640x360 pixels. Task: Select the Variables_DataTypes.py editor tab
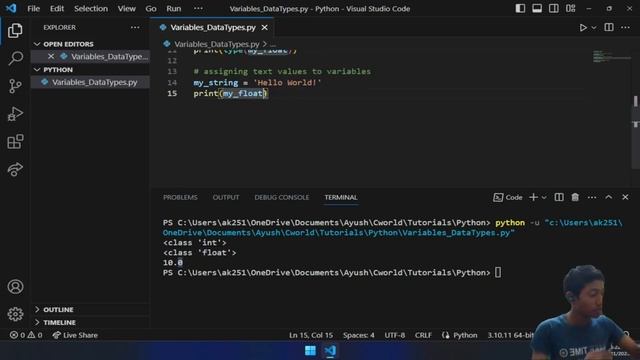tap(213, 27)
